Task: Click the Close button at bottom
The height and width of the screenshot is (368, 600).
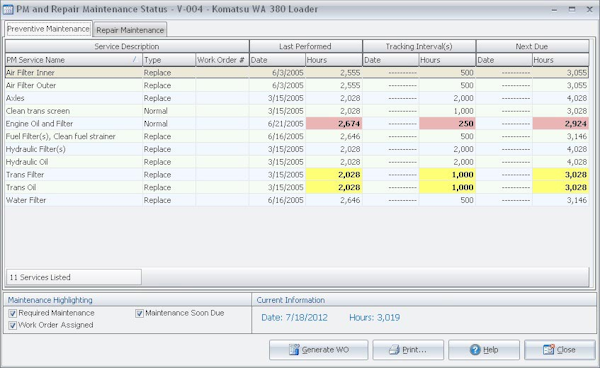Action: [559, 350]
